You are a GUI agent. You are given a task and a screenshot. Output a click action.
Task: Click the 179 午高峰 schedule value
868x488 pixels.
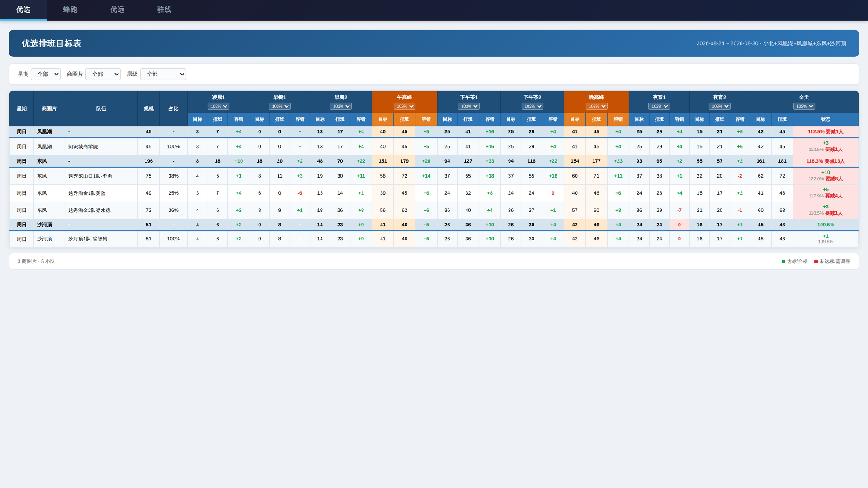point(405,161)
